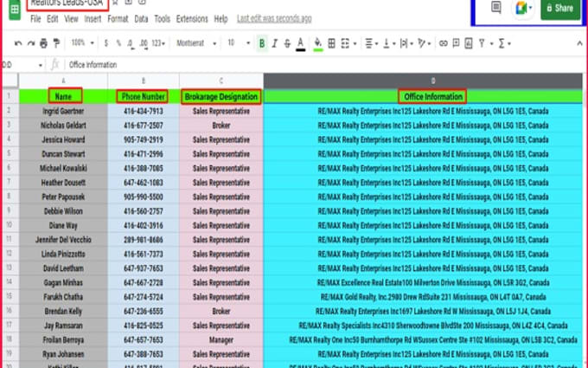Select the phone number 905-749-2919 cell
This screenshot has width=588, height=368.
coord(144,139)
